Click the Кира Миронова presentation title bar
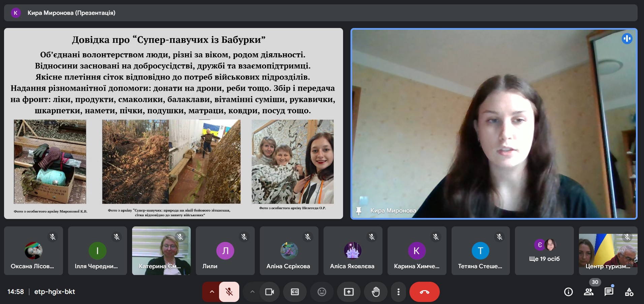The height and width of the screenshot is (304, 644). (71, 13)
